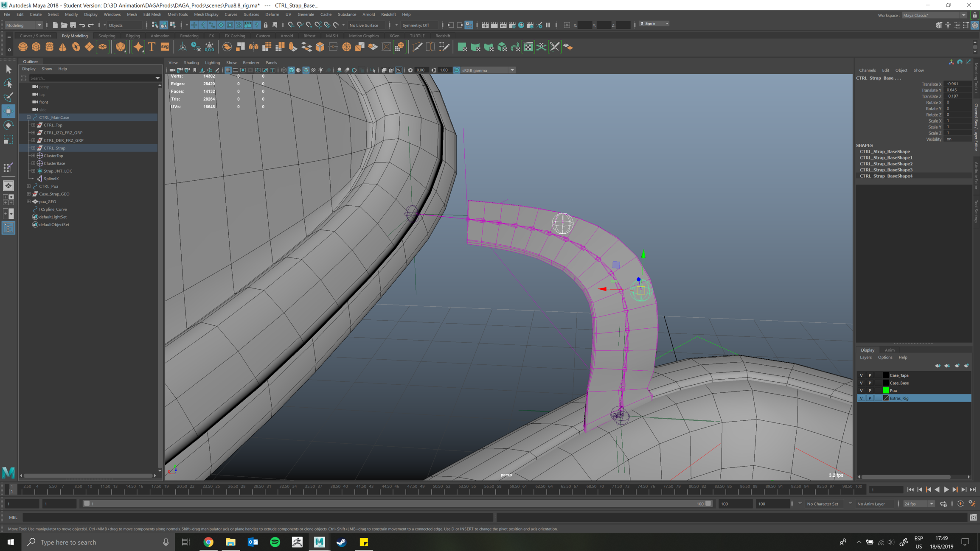Toggle playback P of Case_Tapa layer
The height and width of the screenshot is (551, 980).
coord(870,375)
